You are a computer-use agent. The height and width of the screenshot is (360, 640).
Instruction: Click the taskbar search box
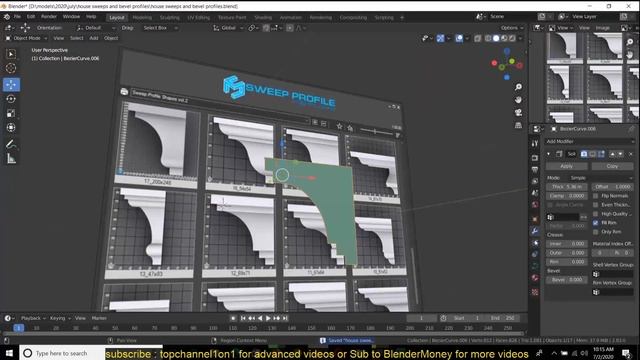62,353
